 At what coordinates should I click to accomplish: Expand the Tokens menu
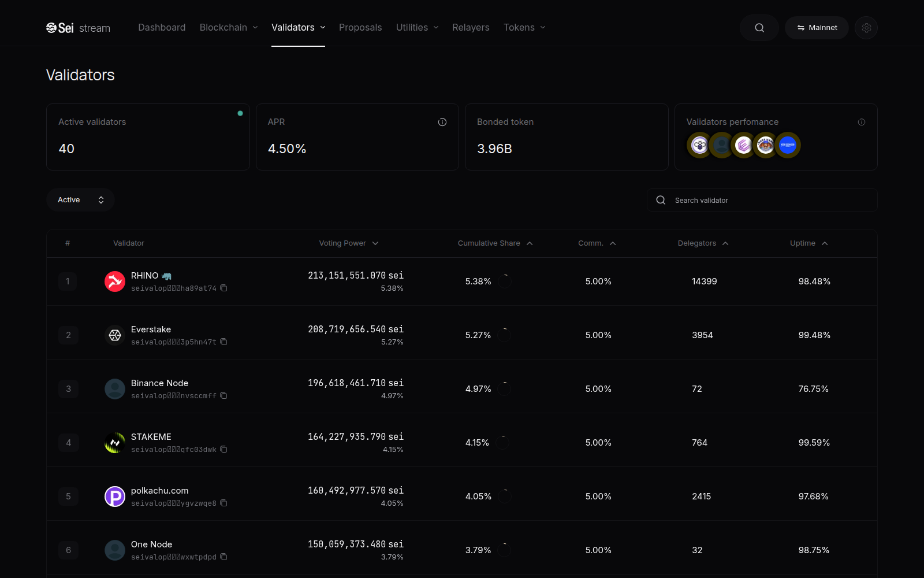[x=524, y=28]
